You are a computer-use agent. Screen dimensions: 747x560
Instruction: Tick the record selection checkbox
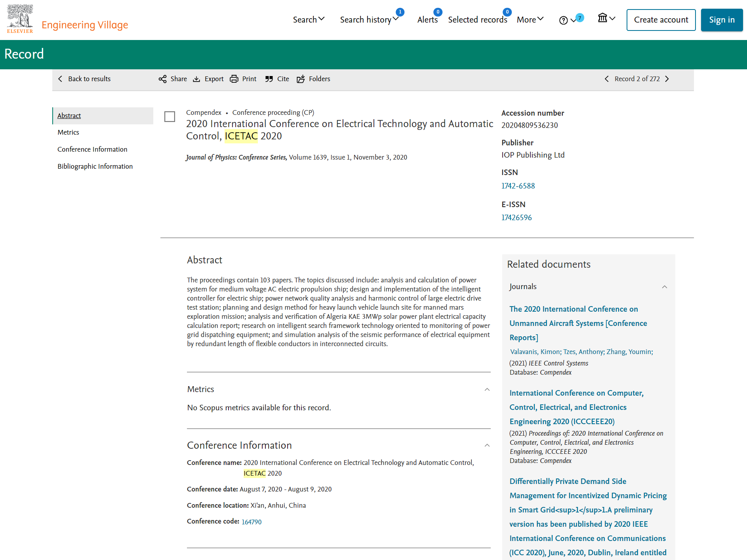pos(170,116)
